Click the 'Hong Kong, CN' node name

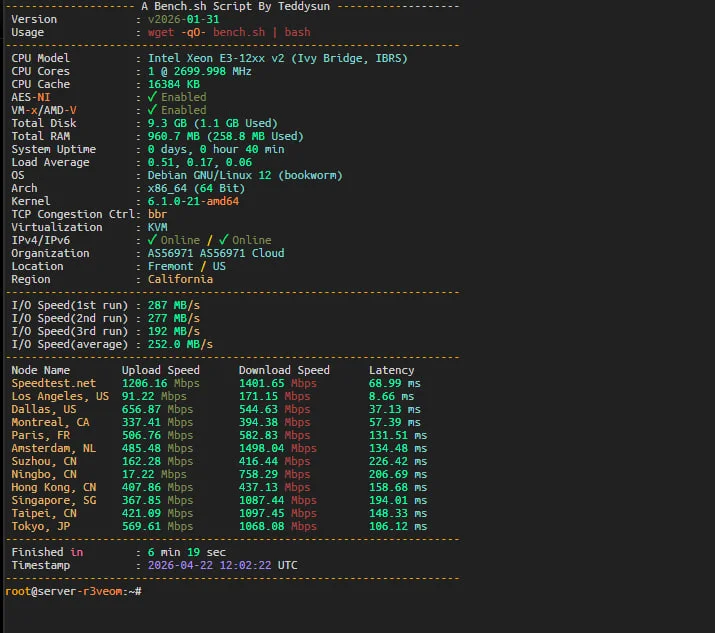click(x=54, y=487)
